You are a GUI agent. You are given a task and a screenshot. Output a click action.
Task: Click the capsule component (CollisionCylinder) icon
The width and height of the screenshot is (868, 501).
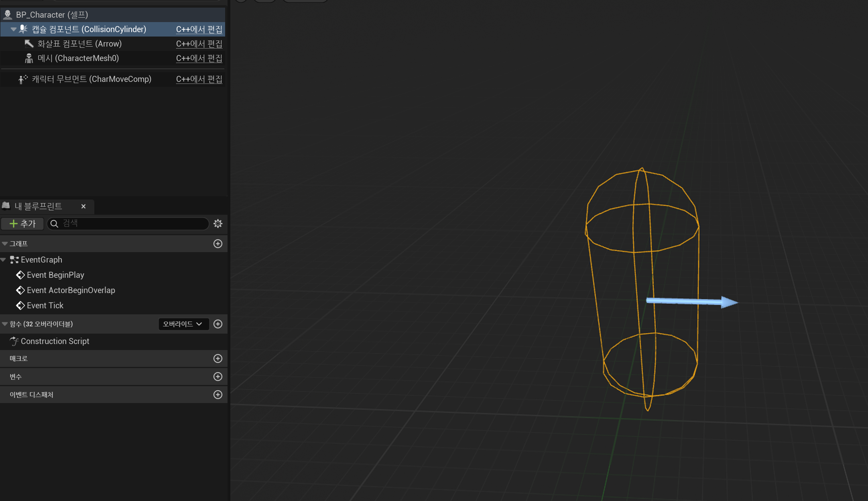point(23,29)
